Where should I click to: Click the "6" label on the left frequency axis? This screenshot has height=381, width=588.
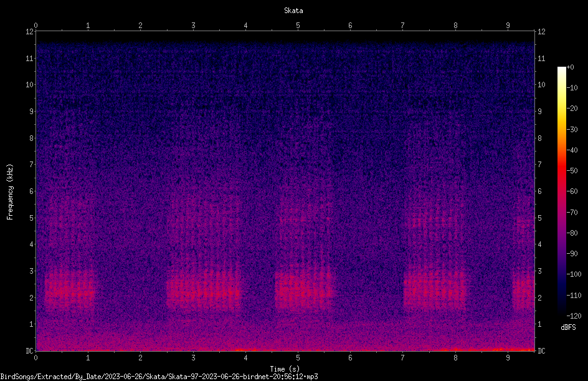tap(32, 191)
